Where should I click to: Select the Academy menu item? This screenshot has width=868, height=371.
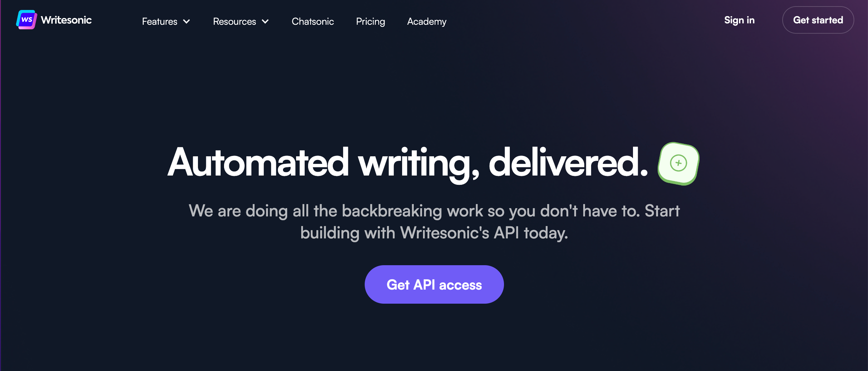427,22
